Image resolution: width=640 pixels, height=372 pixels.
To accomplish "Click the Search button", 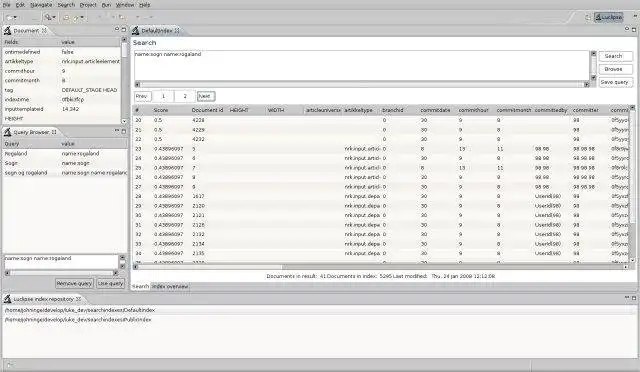I will point(616,56).
